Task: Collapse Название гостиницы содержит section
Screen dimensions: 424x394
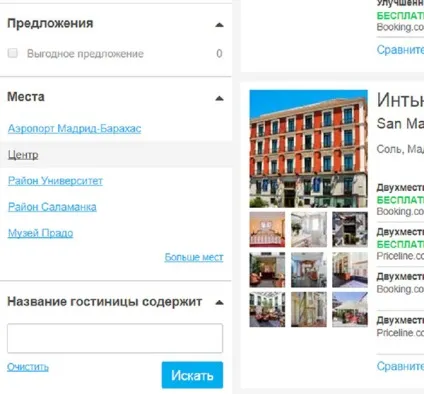Action: [x=219, y=303]
